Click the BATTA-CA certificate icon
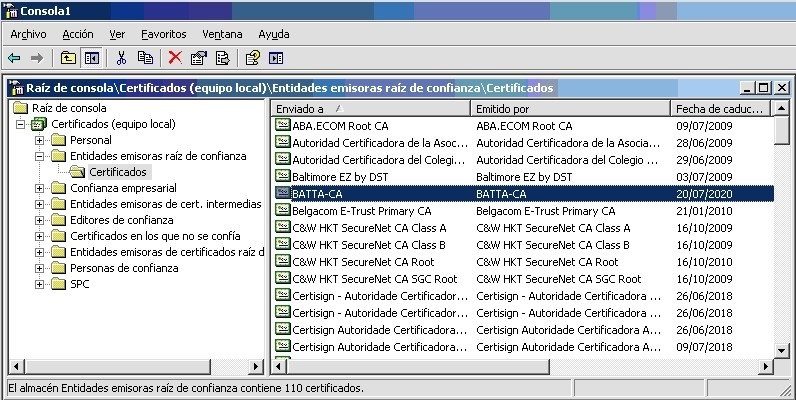The width and height of the screenshot is (796, 400). 282,193
